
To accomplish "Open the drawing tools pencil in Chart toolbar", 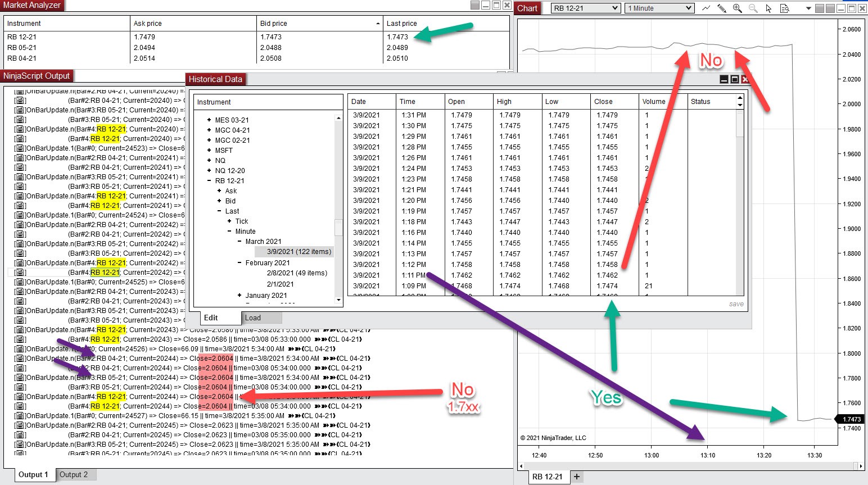I will click(x=722, y=8).
